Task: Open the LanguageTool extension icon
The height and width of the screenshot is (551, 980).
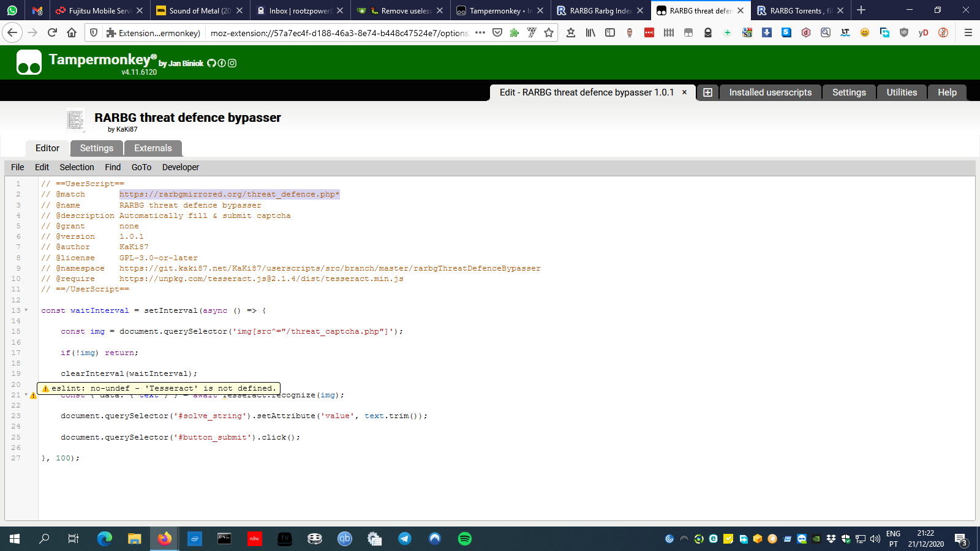Action: 845,32
